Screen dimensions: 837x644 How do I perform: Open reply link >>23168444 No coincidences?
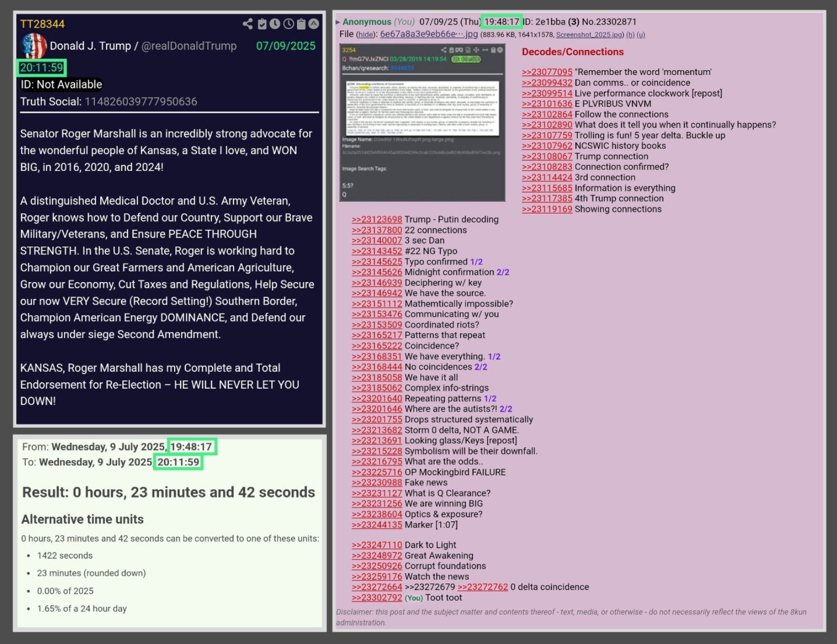377,367
